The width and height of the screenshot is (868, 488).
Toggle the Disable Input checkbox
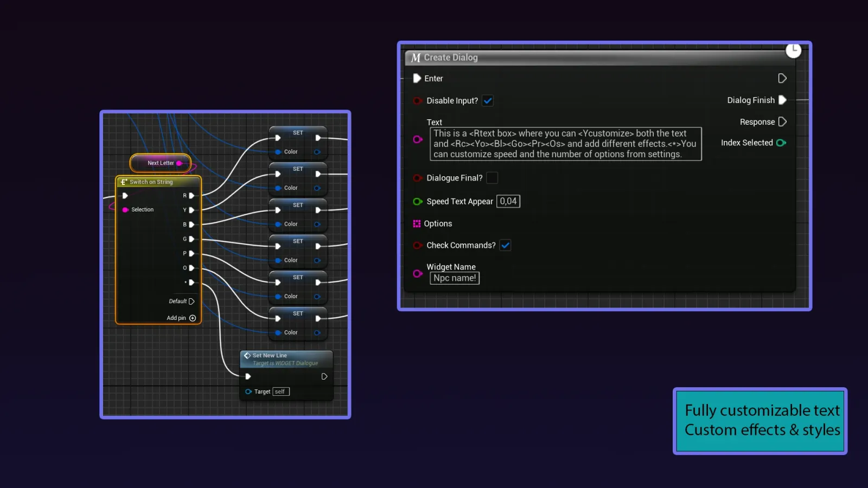point(488,100)
